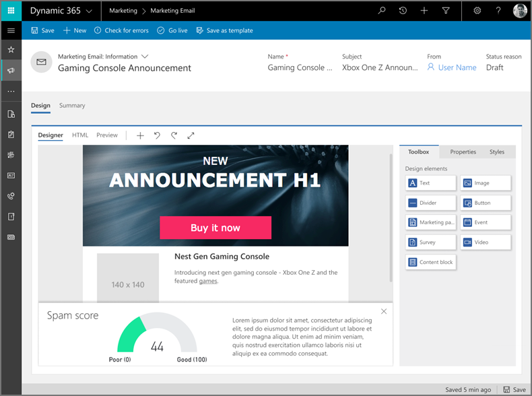Click the search magnifier icon in top bar
This screenshot has height=396, width=532.
(x=382, y=11)
